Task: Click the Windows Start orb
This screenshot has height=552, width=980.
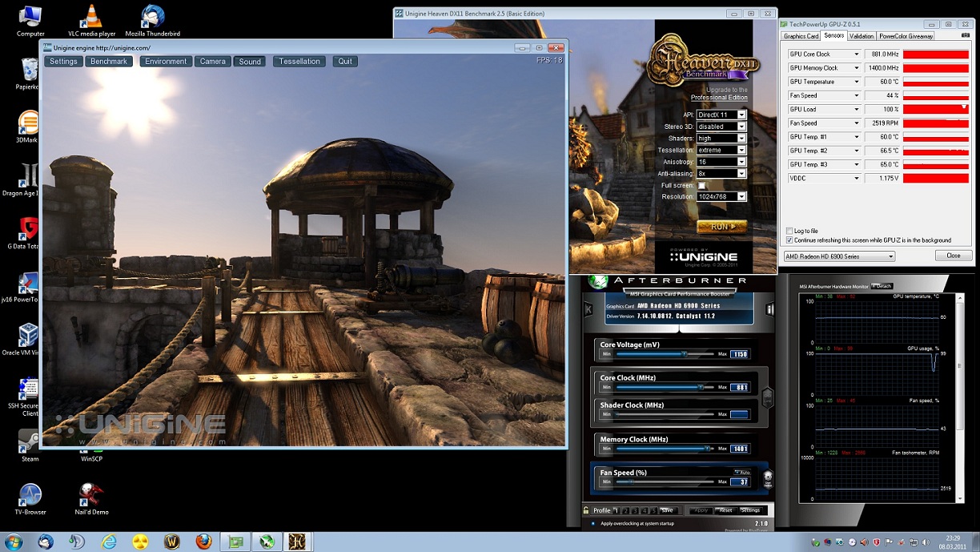Action: click(14, 542)
